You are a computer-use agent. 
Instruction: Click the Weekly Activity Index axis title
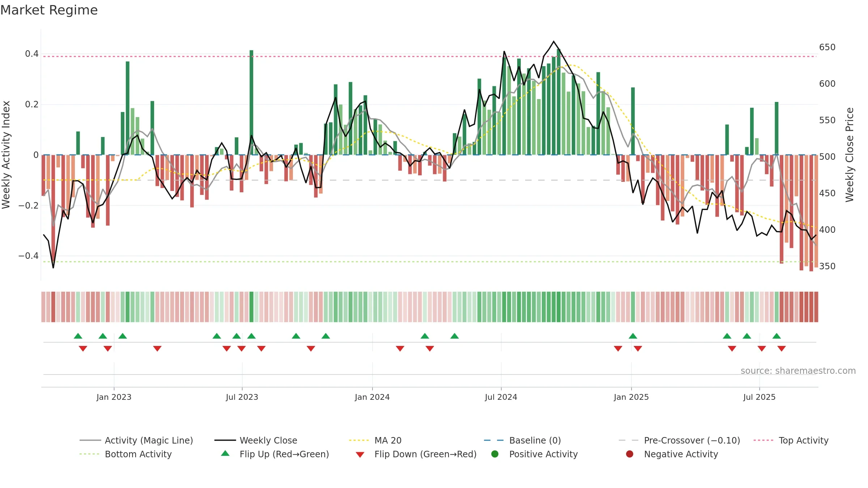6,155
